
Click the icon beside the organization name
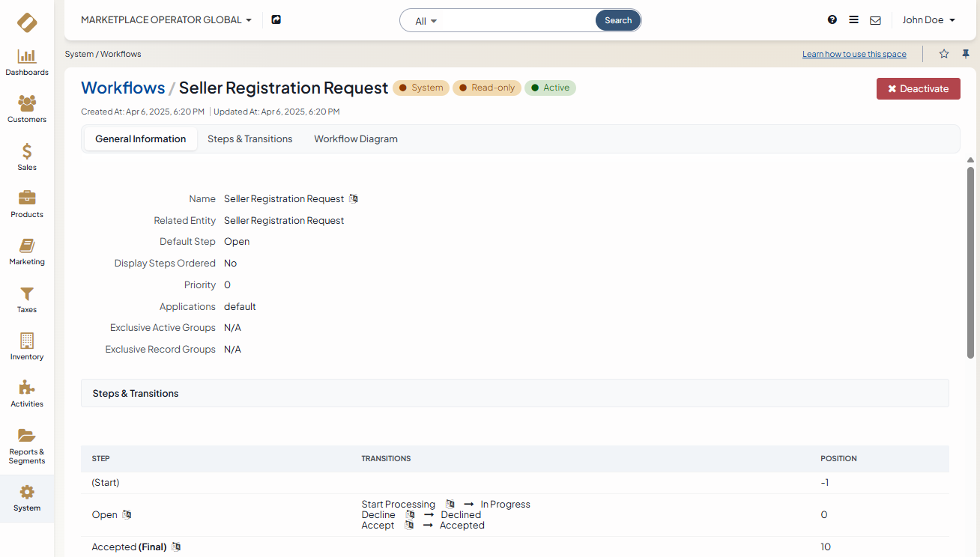[276, 20]
